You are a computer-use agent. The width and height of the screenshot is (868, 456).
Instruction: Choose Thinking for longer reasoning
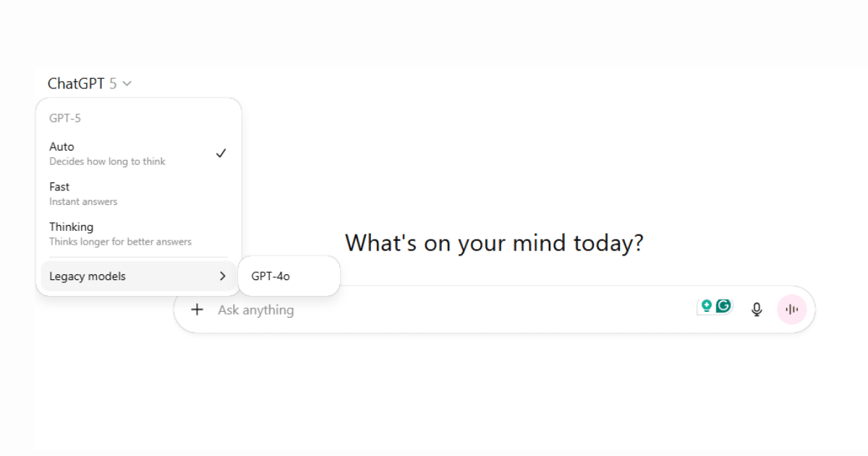pyautogui.click(x=71, y=227)
